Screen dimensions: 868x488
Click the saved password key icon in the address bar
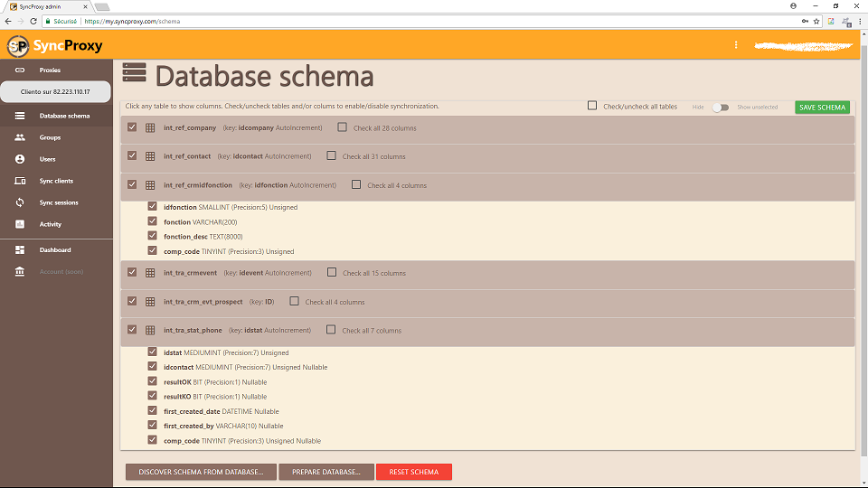pyautogui.click(x=805, y=21)
